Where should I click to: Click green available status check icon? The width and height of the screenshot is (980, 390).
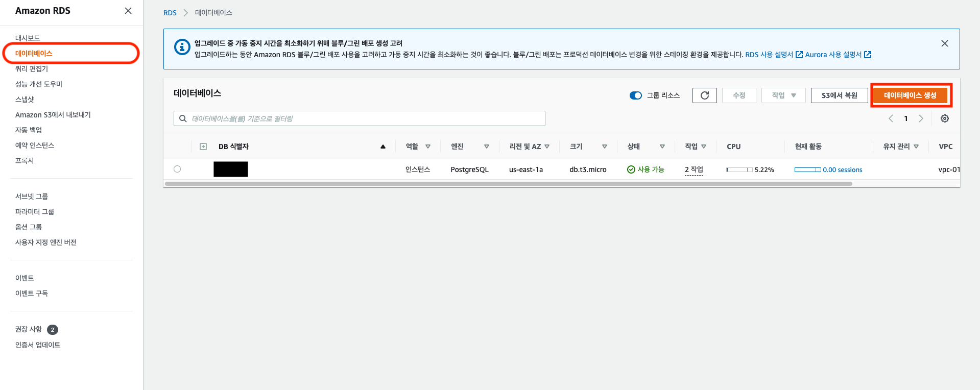click(631, 169)
